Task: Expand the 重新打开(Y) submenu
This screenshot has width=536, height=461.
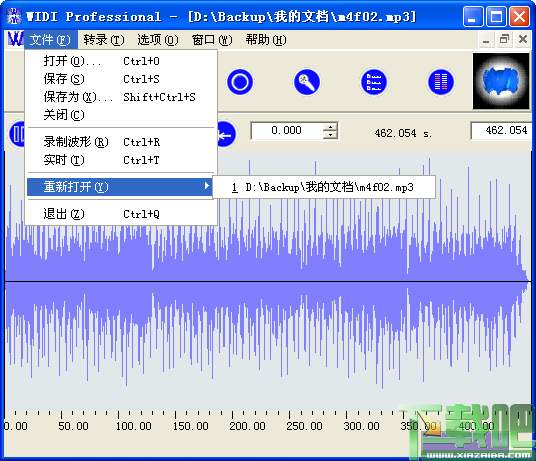Action: [x=119, y=187]
